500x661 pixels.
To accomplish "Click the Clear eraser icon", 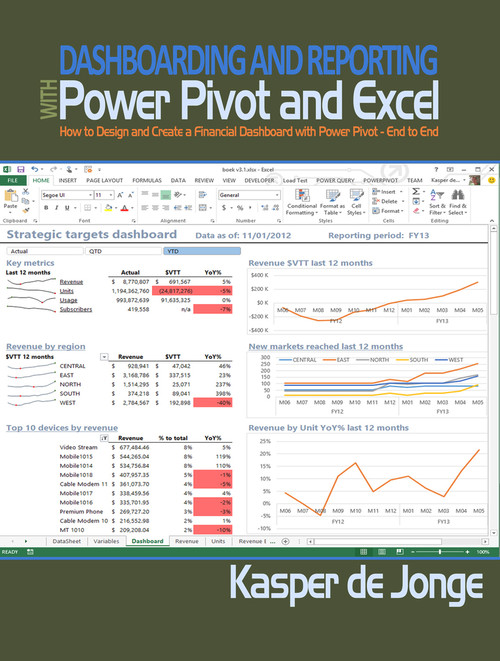I will (417, 211).
